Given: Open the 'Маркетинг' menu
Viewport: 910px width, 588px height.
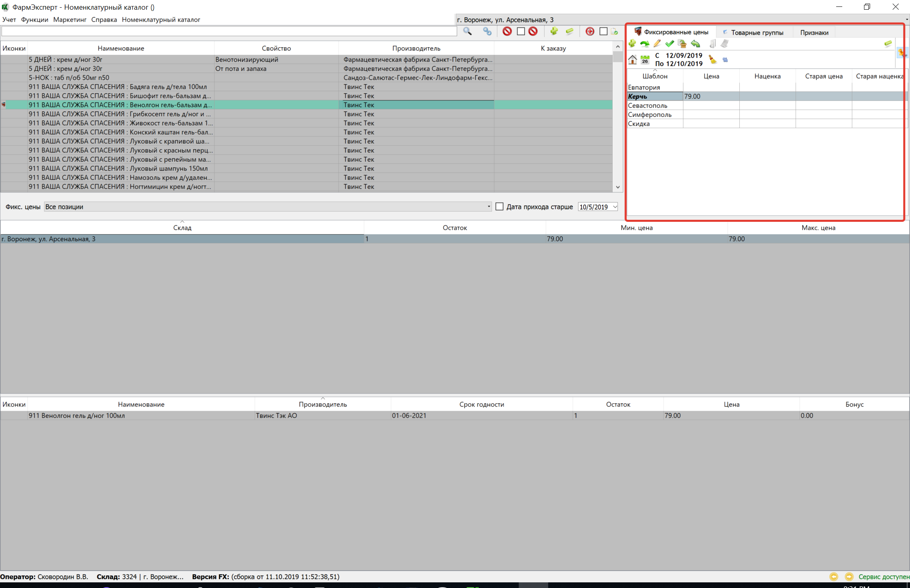Looking at the screenshot, I should tap(70, 19).
